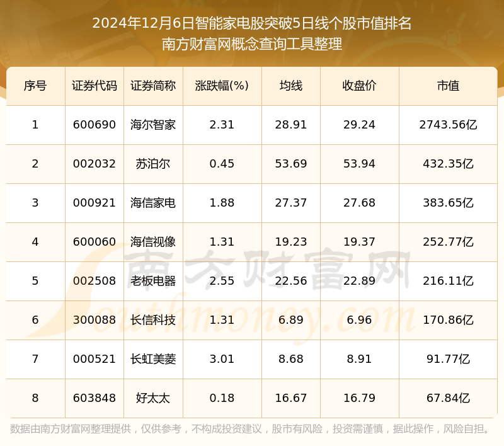This screenshot has width=504, height=446.
Task: Click the footer disclaimer starting with 数据由南方财富网
Action: [249, 429]
